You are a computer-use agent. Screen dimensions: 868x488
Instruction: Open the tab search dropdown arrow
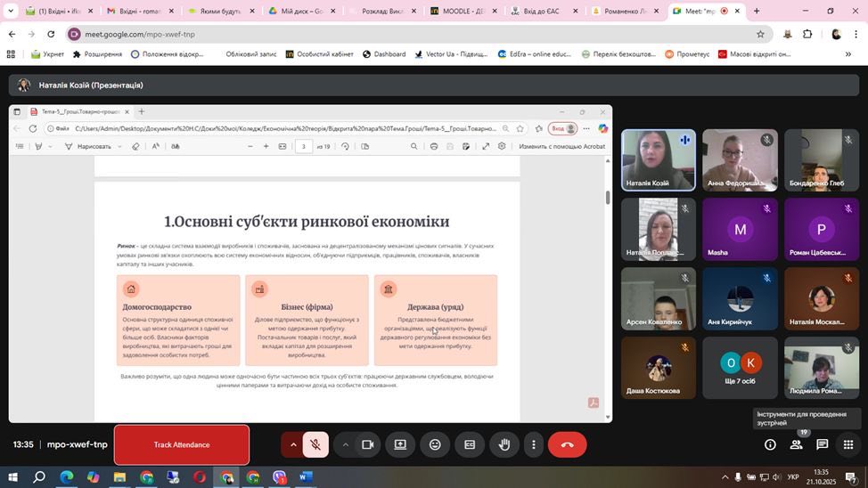(11, 11)
